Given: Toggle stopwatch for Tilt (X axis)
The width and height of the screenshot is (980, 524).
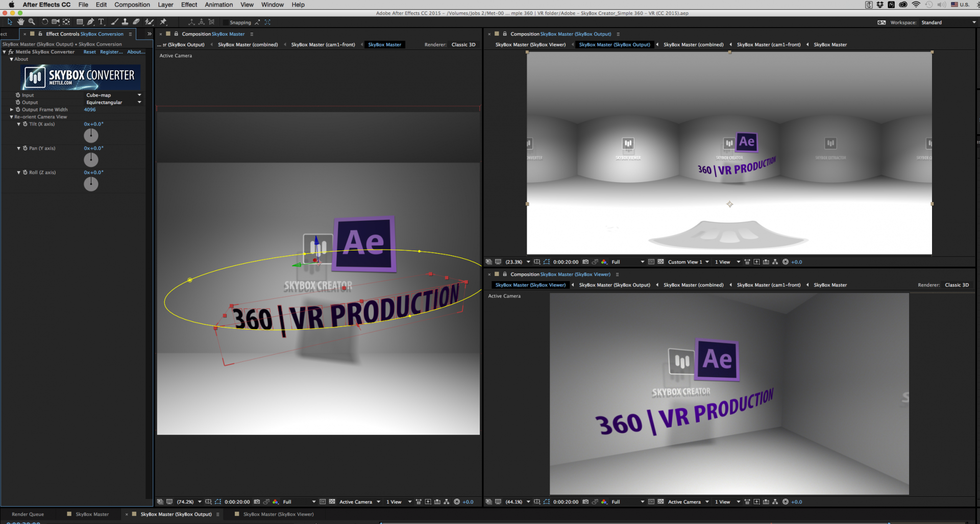Looking at the screenshot, I should [x=25, y=124].
